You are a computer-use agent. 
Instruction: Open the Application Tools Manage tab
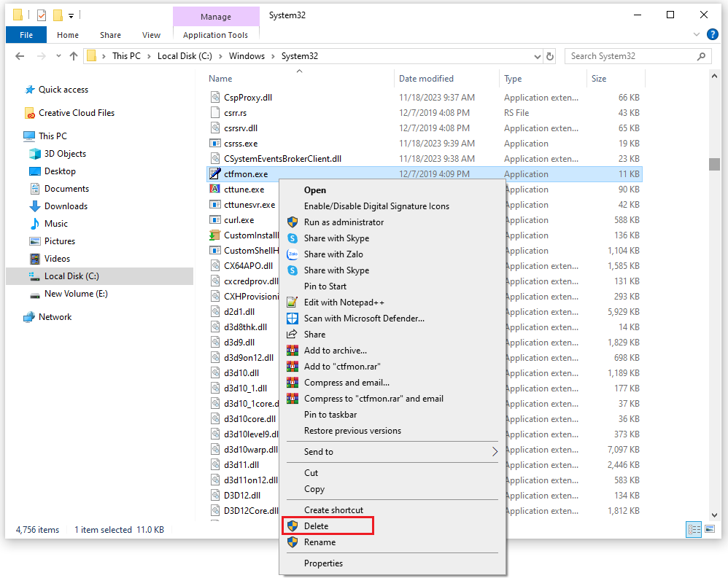(x=216, y=15)
